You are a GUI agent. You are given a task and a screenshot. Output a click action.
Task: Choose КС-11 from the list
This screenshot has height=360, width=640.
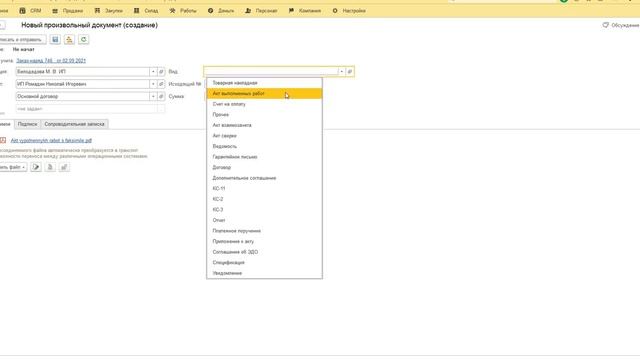pyautogui.click(x=264, y=189)
